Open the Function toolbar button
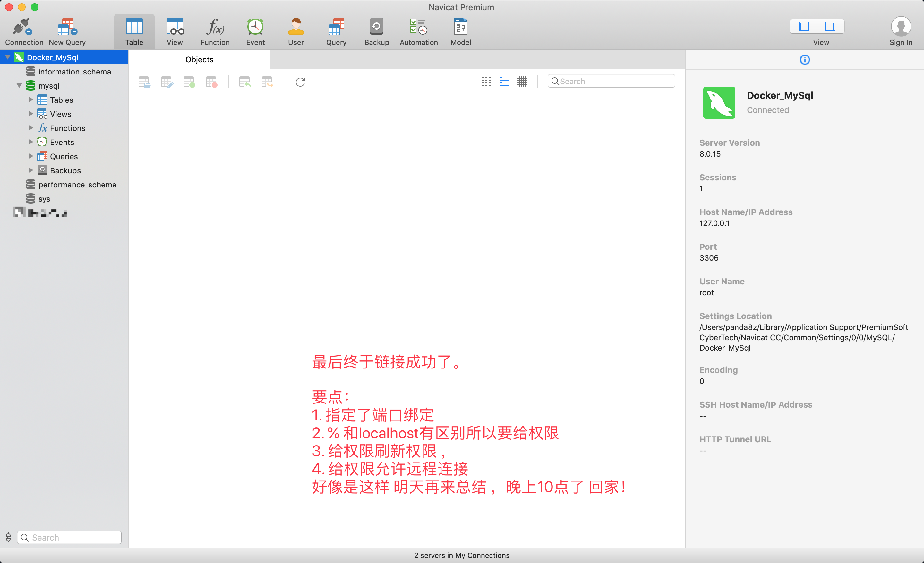924x563 pixels. point(215,32)
